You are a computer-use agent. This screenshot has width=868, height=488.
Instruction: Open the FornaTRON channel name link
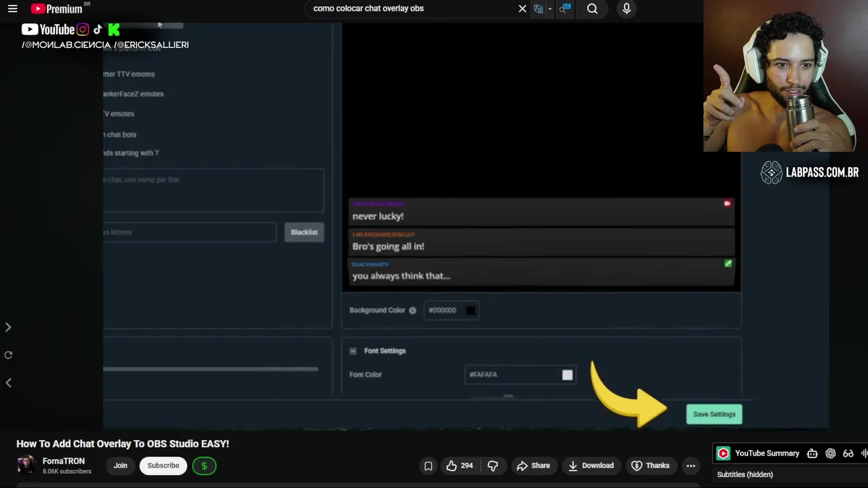point(64,461)
